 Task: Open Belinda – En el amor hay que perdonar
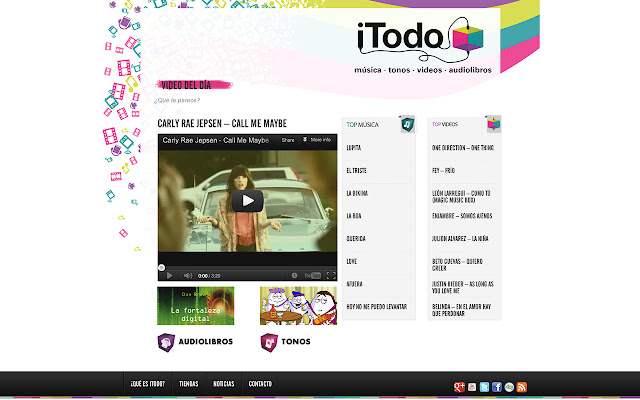pos(462,310)
